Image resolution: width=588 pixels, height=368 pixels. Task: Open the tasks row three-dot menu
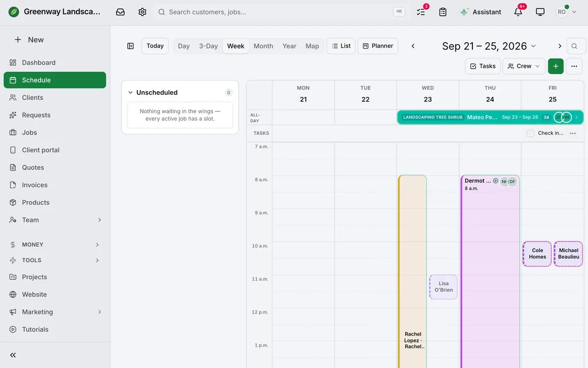pos(573,133)
